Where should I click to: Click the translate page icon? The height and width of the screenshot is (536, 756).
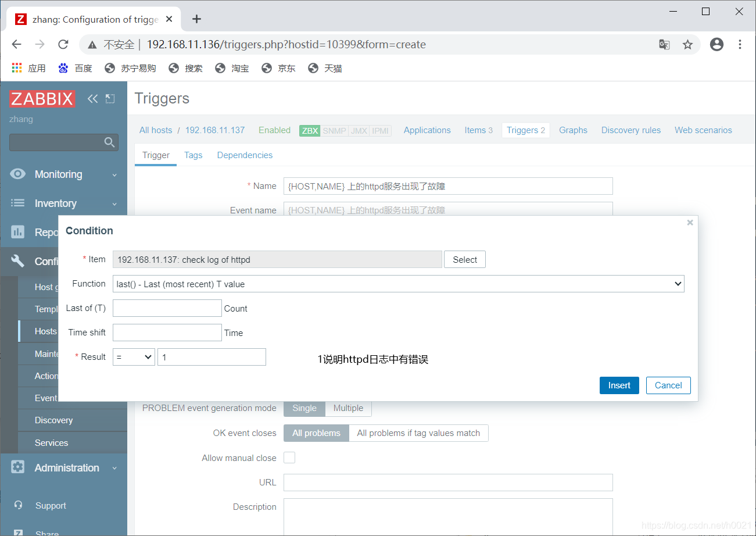pos(664,44)
